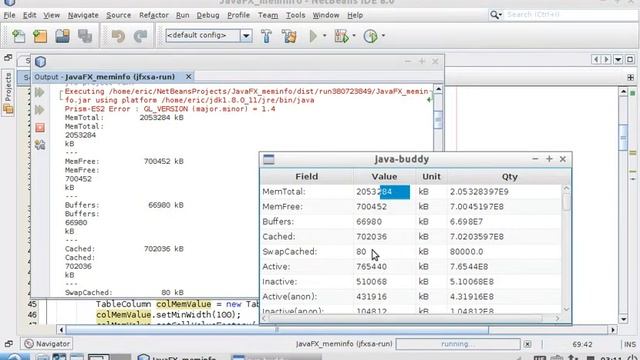The image size is (640, 360).
Task: Click the running progress bar in status bar
Action: pos(458,344)
